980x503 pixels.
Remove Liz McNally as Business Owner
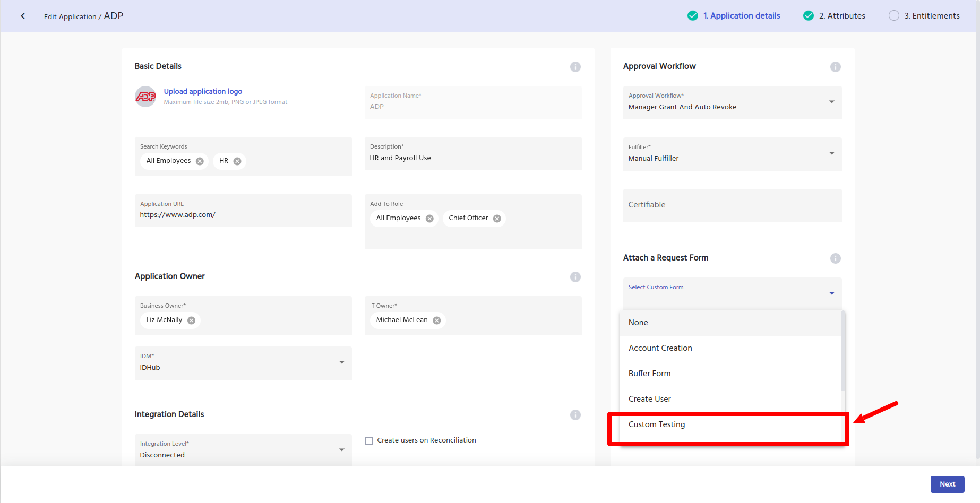point(191,320)
